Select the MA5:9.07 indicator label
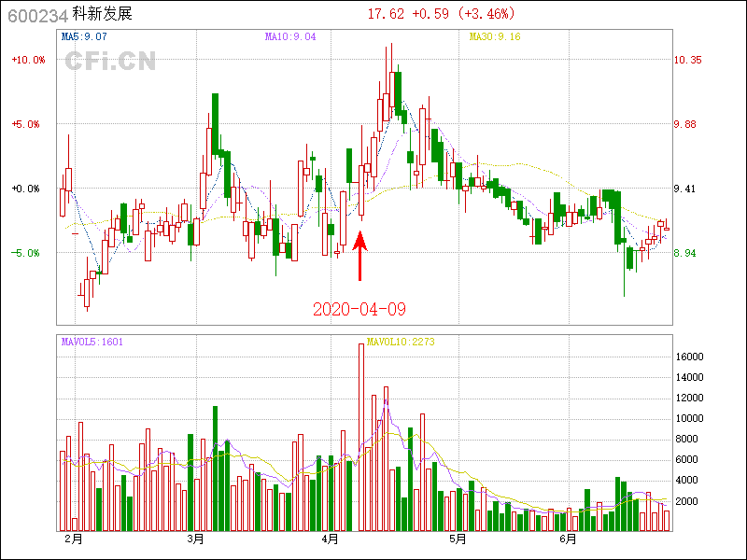Viewport: 747px width, 560px height. tap(83, 37)
